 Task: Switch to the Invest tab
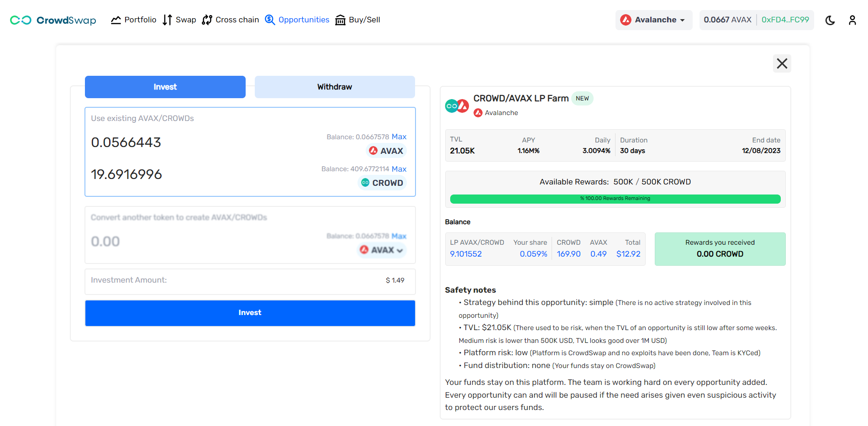[x=165, y=87]
